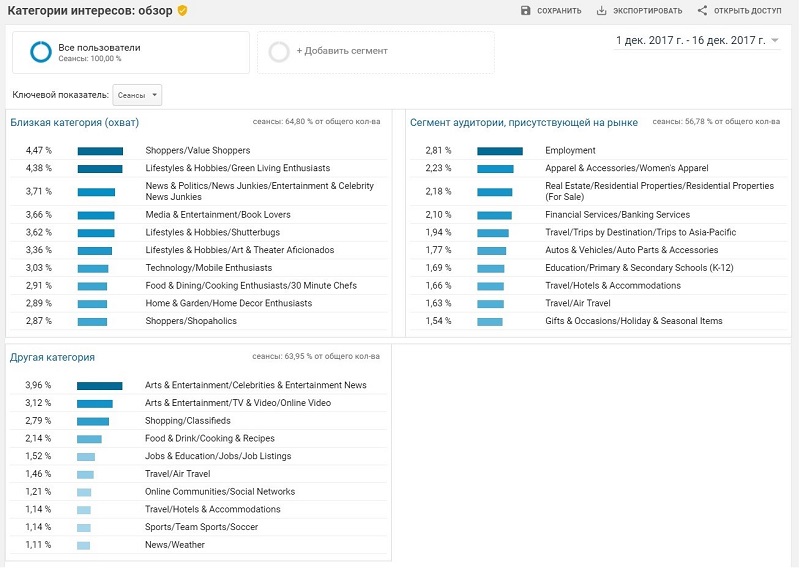Click the save floppy disk icon
The image size is (800, 568).
[x=526, y=11]
